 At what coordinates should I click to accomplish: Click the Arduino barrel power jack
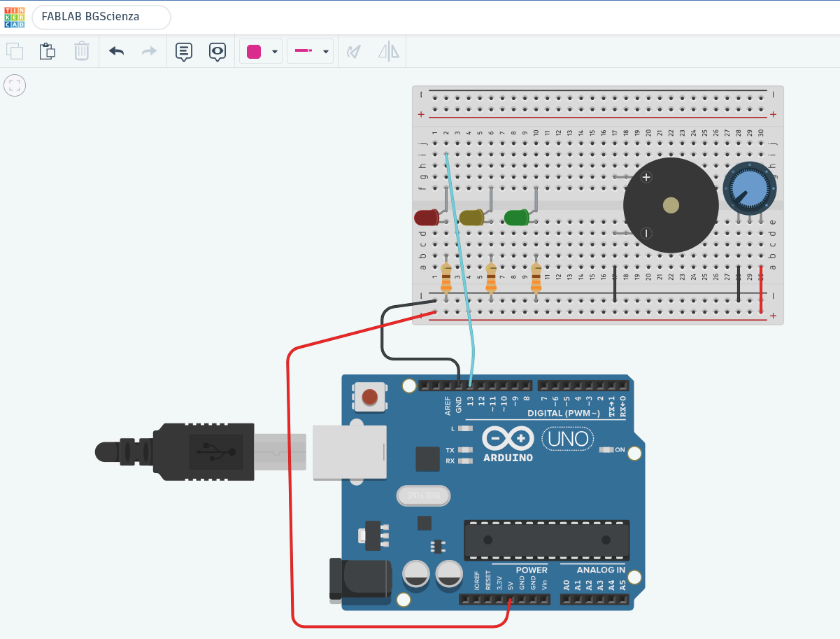[x=360, y=581]
